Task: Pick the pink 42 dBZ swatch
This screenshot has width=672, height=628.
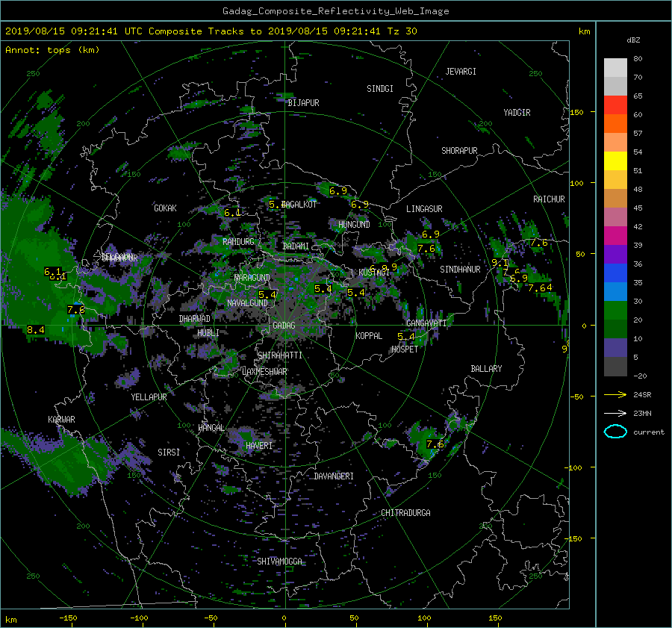Action: [615, 217]
